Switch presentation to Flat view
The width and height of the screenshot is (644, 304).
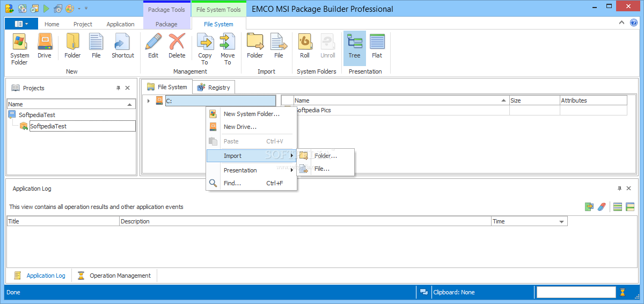(377, 46)
